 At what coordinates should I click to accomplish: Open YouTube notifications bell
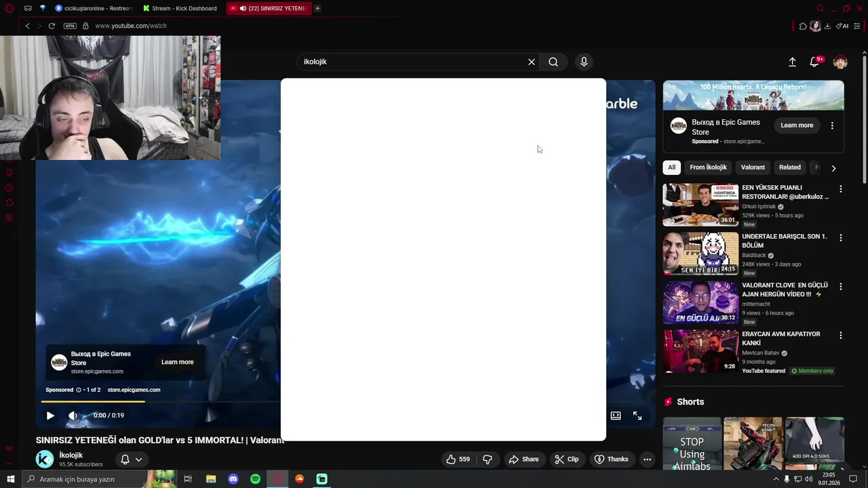coord(815,62)
